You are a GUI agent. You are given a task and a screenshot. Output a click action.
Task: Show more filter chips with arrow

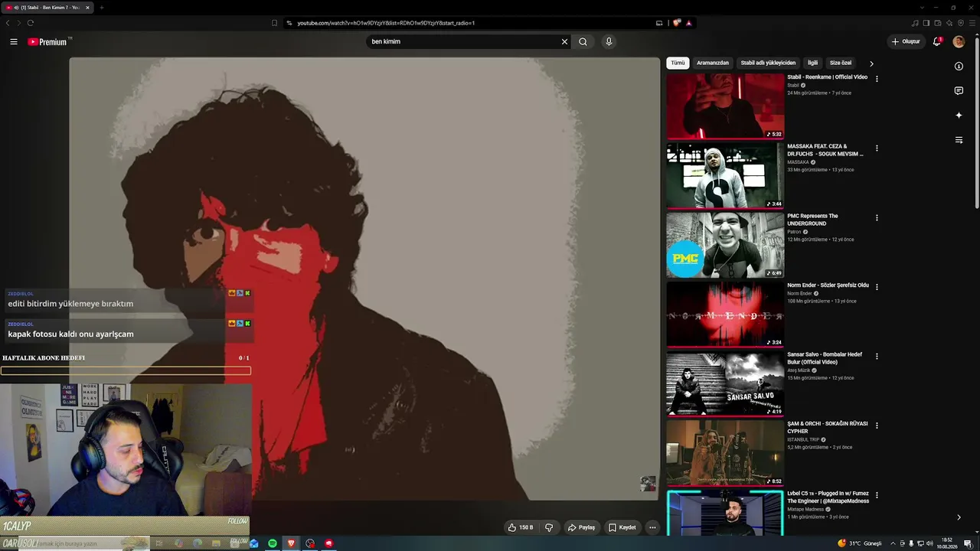point(871,64)
